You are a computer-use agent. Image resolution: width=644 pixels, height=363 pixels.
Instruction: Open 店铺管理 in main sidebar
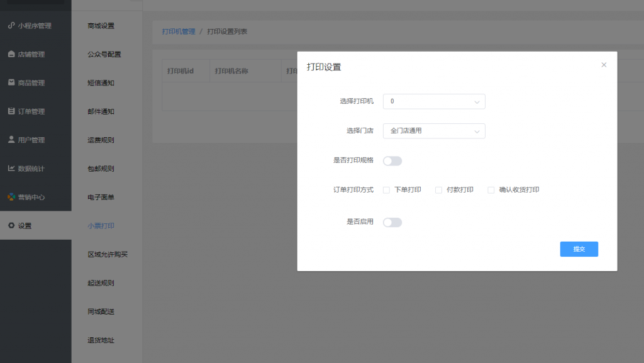tap(36, 54)
